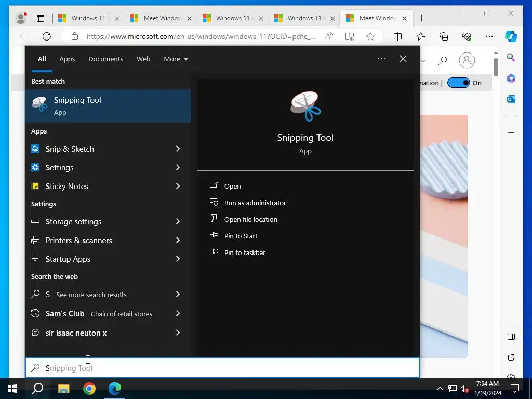Click Open file location

click(x=251, y=219)
